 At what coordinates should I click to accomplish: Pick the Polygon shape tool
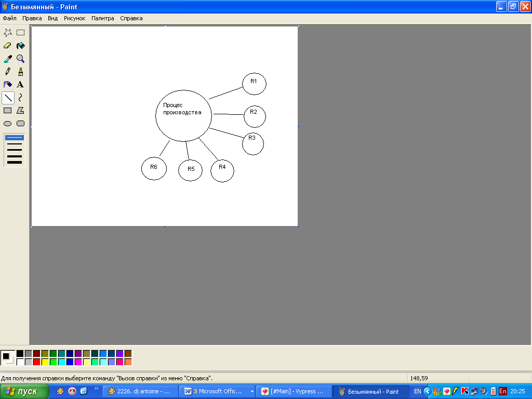[21, 111]
